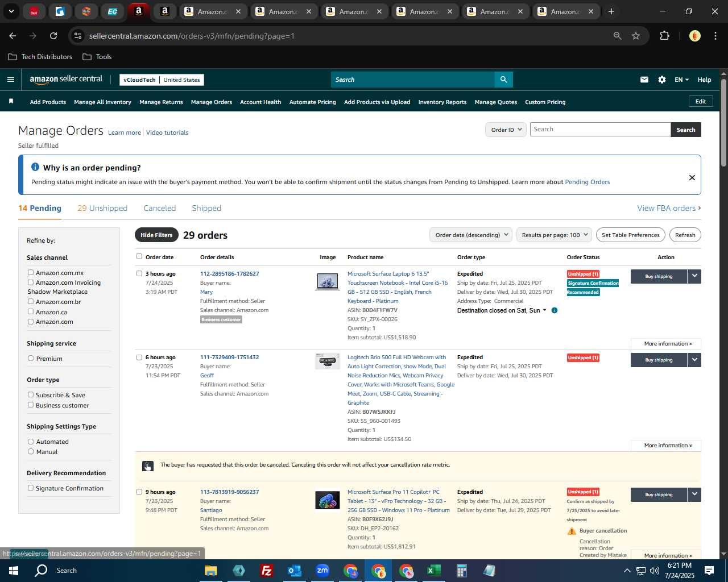Check the Amazon.ca sales channel filter

point(31,311)
